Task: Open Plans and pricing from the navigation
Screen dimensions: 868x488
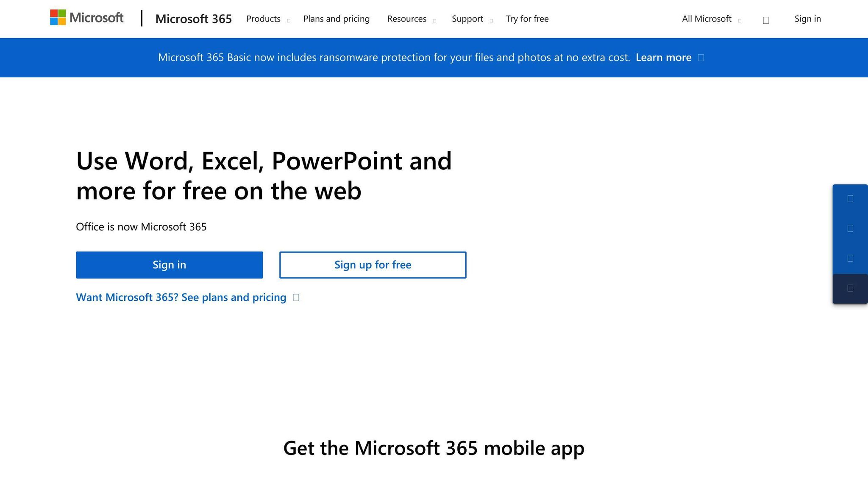Action: point(336,19)
